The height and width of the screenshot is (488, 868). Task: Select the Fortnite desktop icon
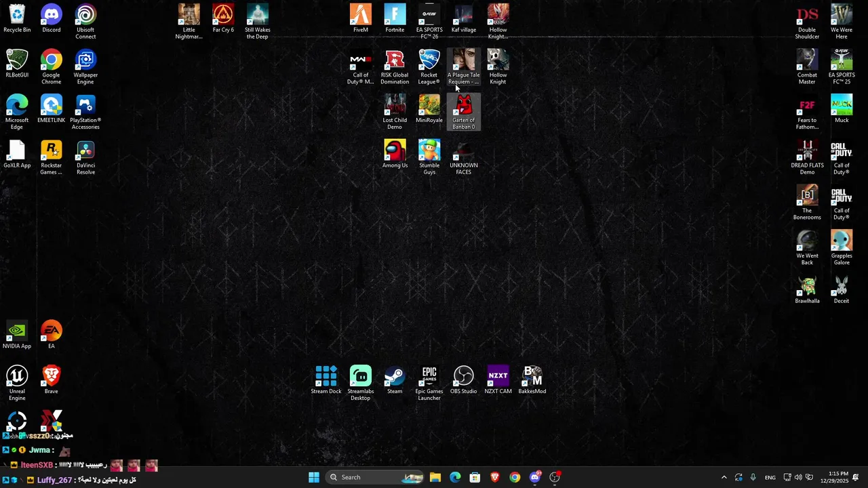[x=395, y=19]
